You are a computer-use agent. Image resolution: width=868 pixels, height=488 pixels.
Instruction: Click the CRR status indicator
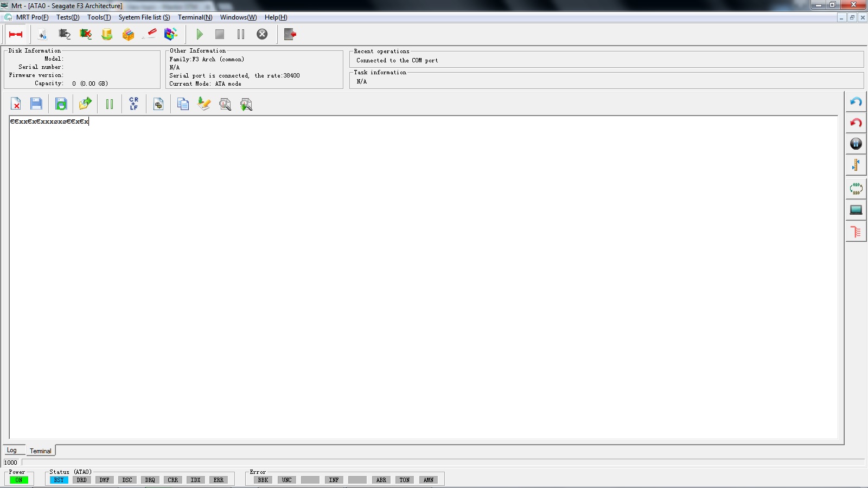[173, 480]
